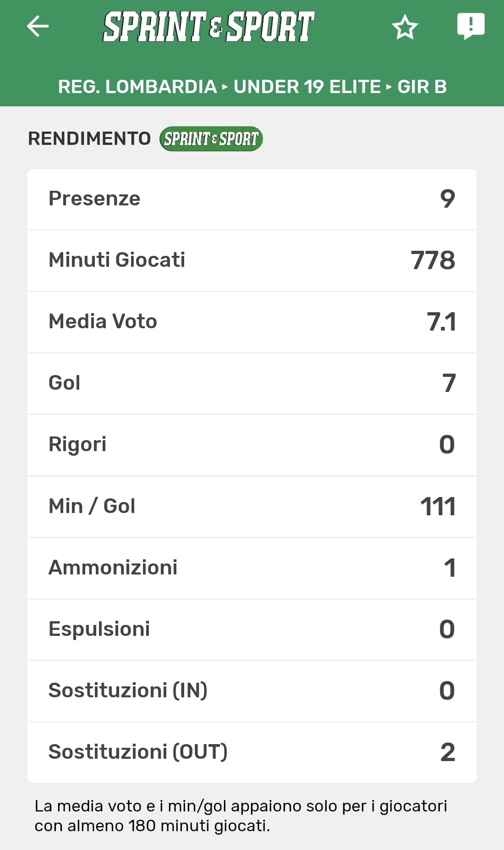Tap the Sprint & Sport header logo
This screenshot has height=850, width=504.
[x=208, y=27]
